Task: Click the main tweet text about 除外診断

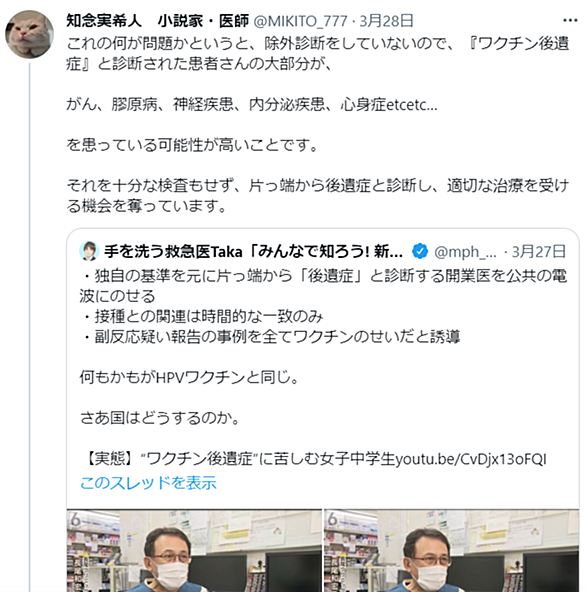Action: tap(318, 53)
